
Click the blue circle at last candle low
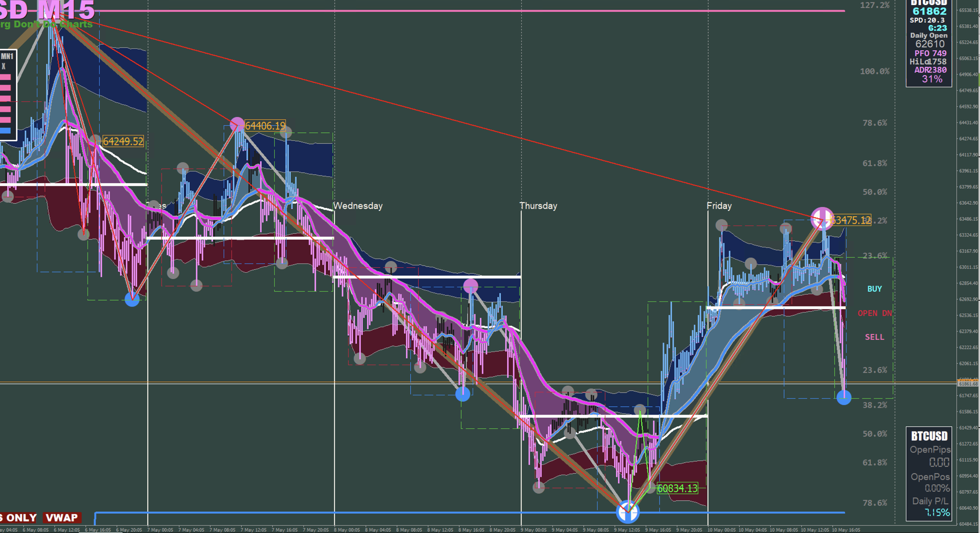point(844,397)
